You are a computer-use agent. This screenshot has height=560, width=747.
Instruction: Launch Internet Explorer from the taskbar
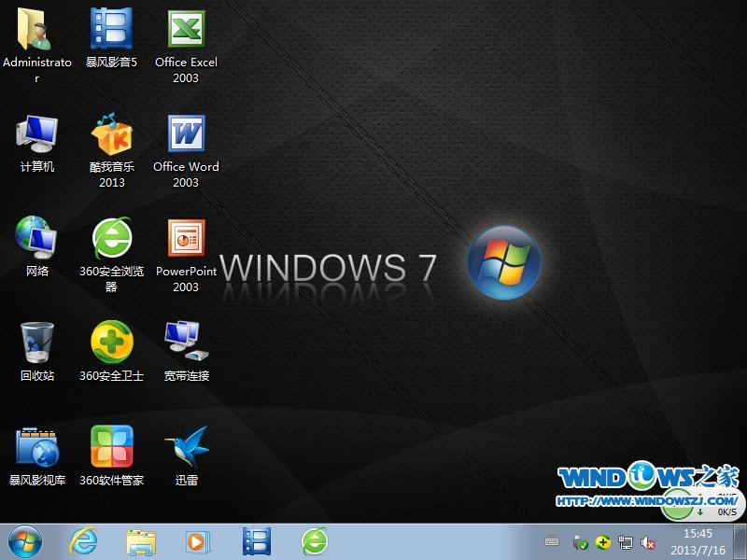[83, 540]
